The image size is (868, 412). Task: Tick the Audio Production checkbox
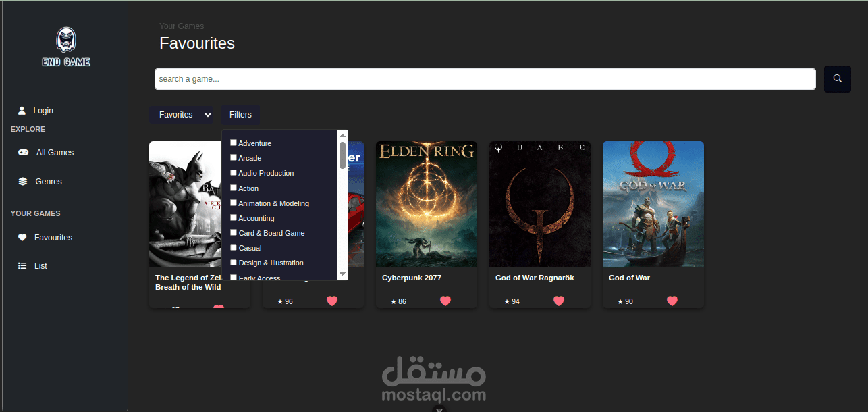[234, 172]
